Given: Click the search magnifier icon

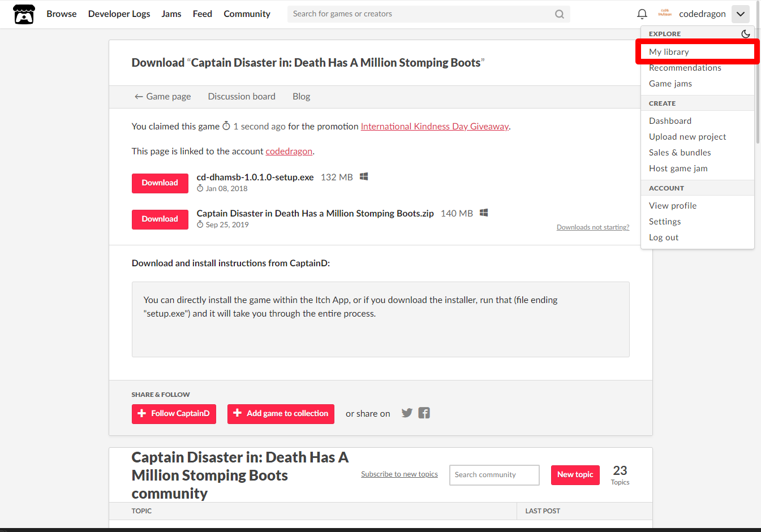Looking at the screenshot, I should 560,14.
